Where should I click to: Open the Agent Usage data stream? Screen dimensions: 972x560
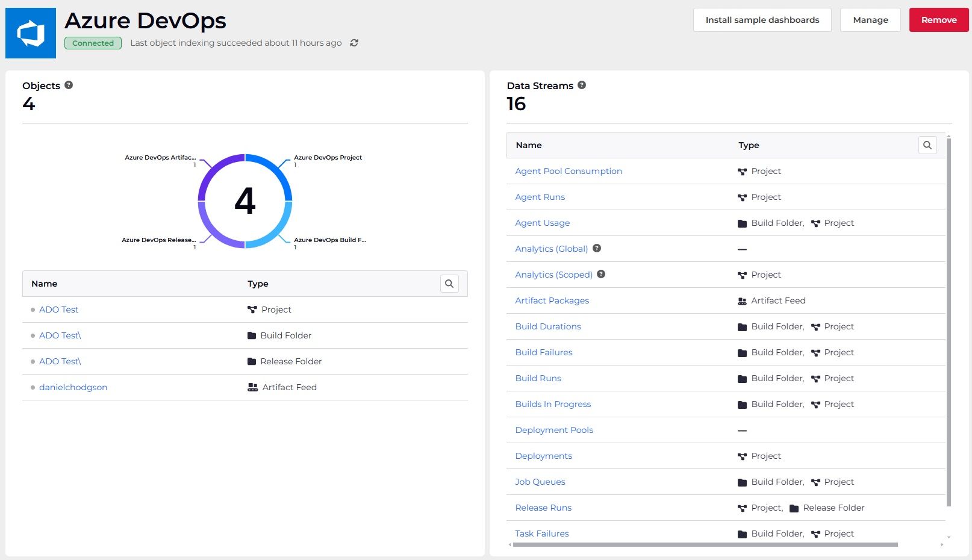[x=542, y=223]
